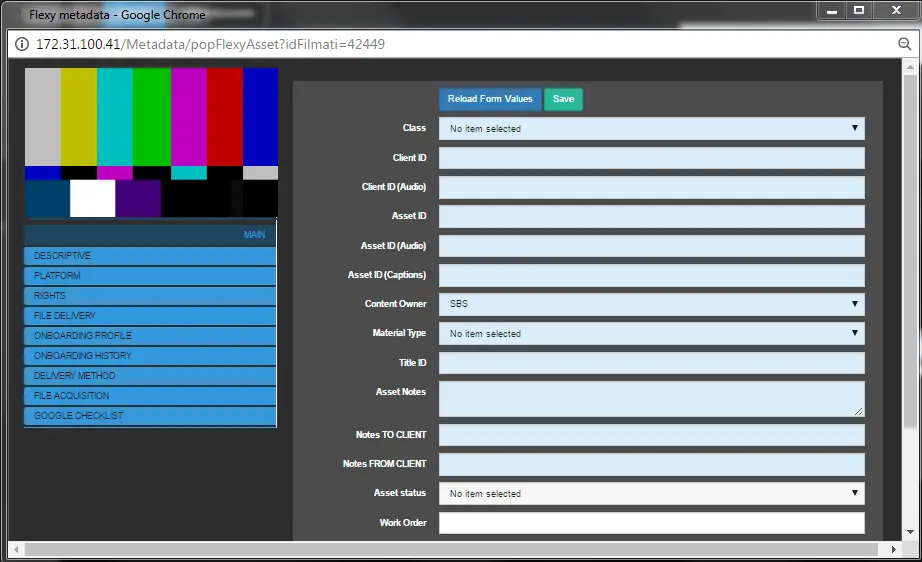
Task: Focus the Asset Notes text area
Action: tap(651, 398)
